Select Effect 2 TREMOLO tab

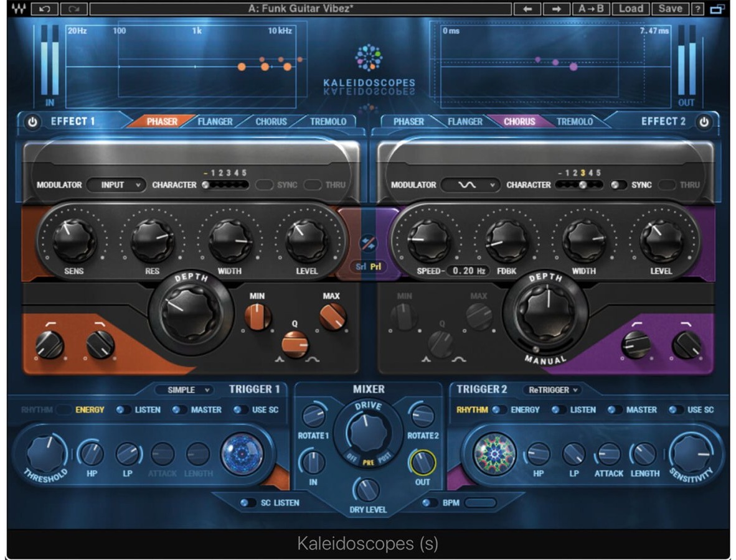(575, 121)
